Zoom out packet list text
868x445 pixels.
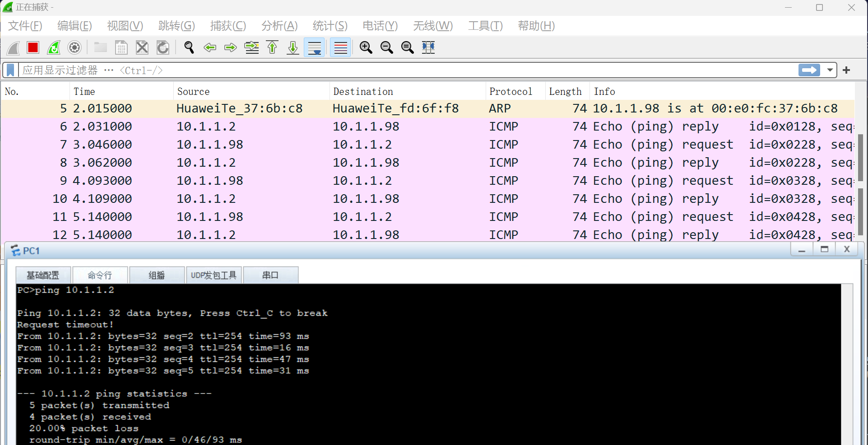coord(387,47)
